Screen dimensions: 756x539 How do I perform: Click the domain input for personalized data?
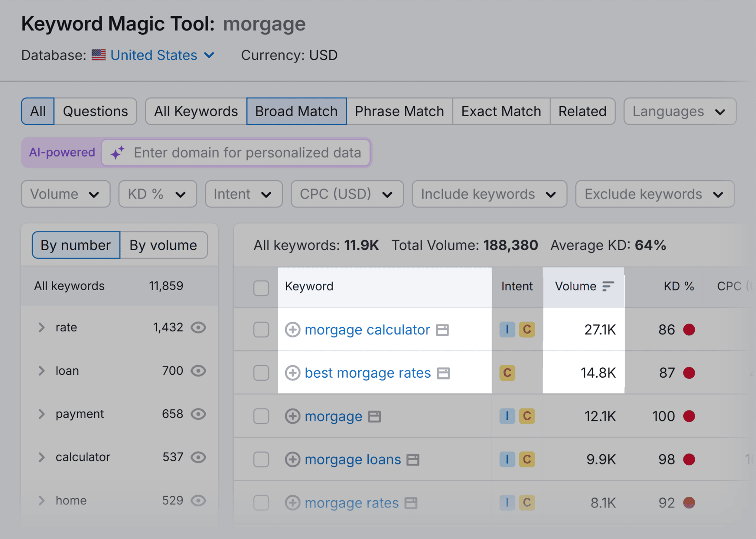pyautogui.click(x=247, y=152)
